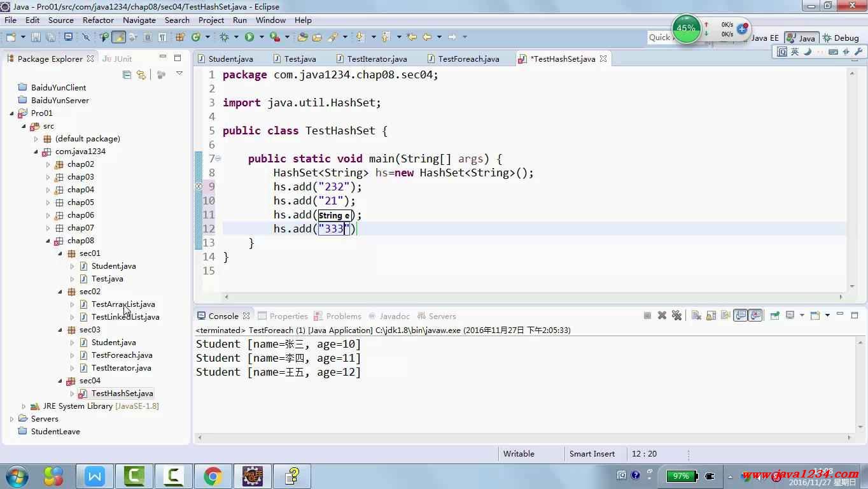Open the Refactor menu
Image resolution: width=868 pixels, height=489 pixels.
pos(98,20)
